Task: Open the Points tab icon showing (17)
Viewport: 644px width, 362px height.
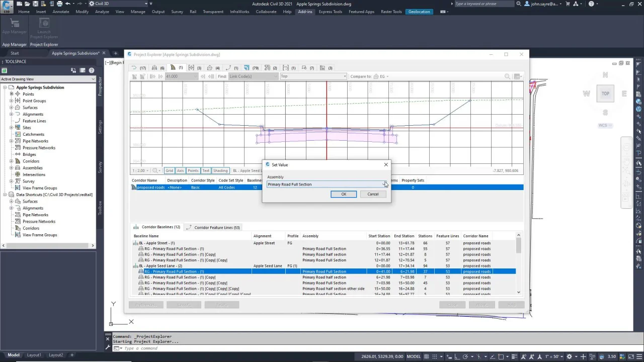Action: click(134, 68)
